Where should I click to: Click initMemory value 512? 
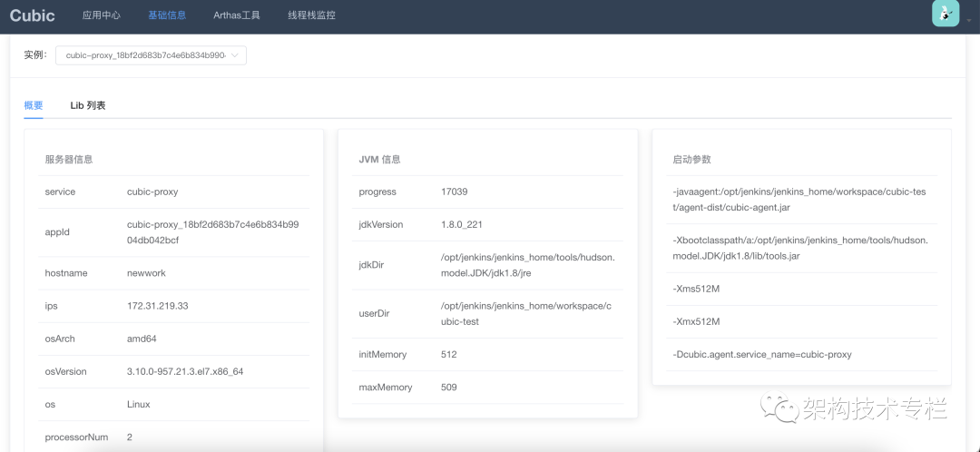coord(449,355)
